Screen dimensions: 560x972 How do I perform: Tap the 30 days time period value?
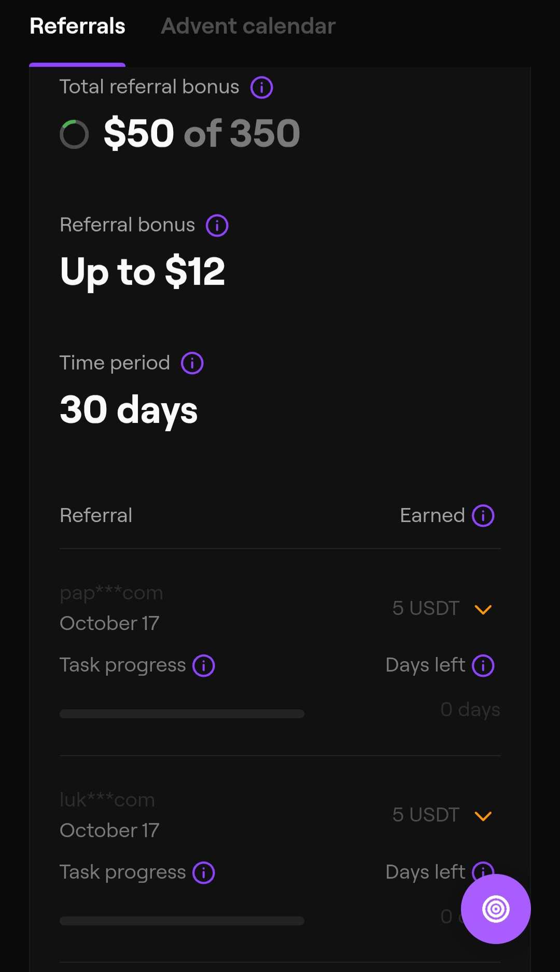129,409
